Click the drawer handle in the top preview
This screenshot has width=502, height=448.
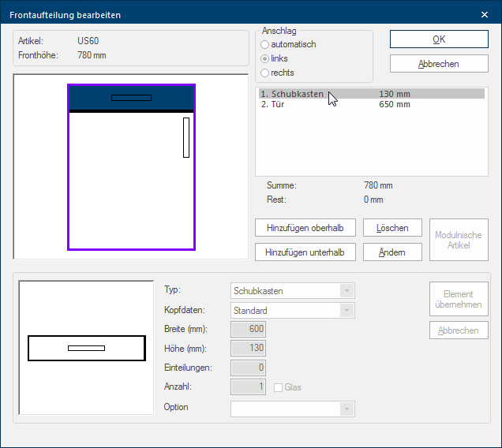[x=131, y=98]
